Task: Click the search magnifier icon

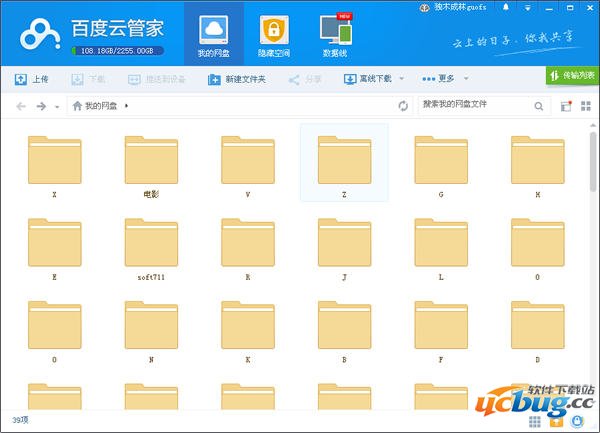Action: (x=538, y=106)
